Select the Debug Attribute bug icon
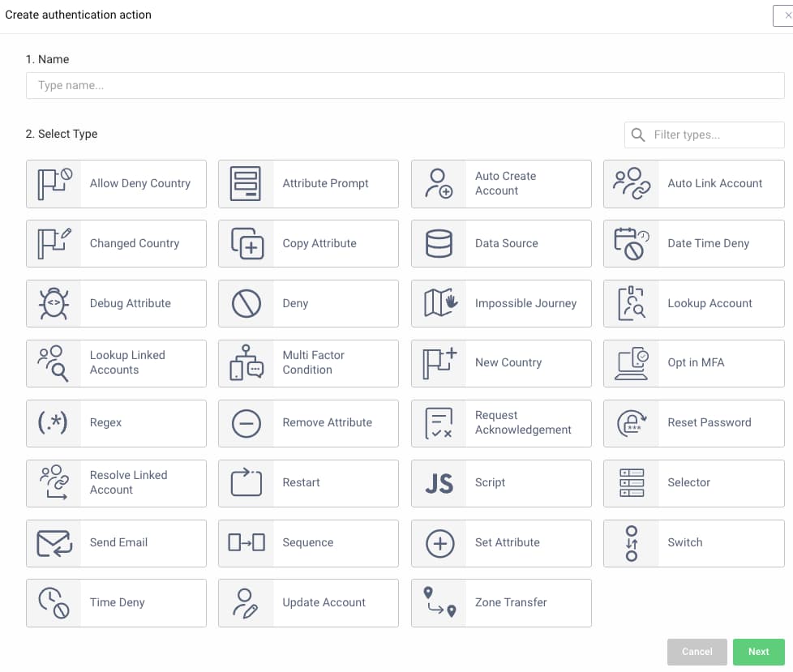 54,304
